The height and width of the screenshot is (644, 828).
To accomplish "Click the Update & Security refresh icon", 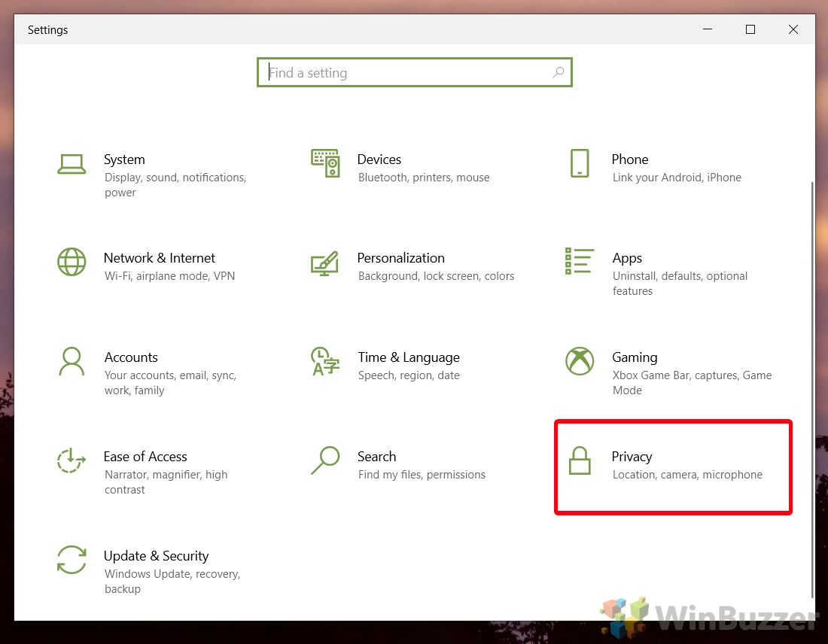I will (72, 560).
